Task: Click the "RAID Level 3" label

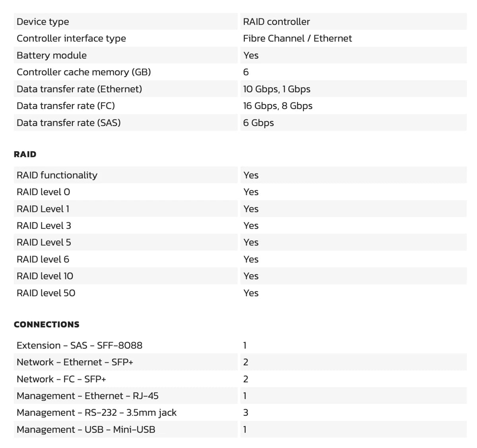Action: [x=44, y=226]
